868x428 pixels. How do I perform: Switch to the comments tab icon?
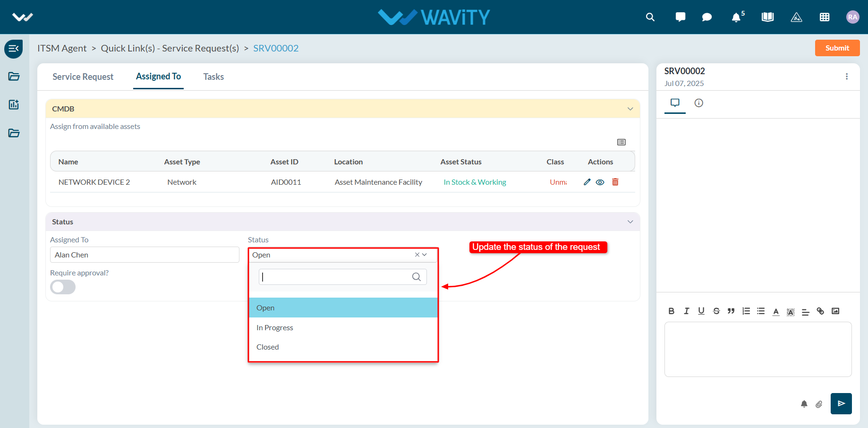[x=675, y=103]
